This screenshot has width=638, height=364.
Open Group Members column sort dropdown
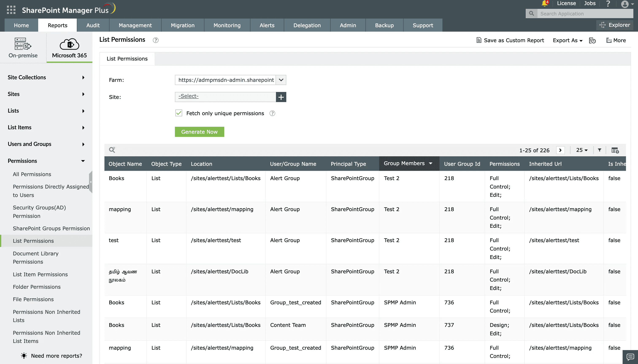click(x=430, y=163)
